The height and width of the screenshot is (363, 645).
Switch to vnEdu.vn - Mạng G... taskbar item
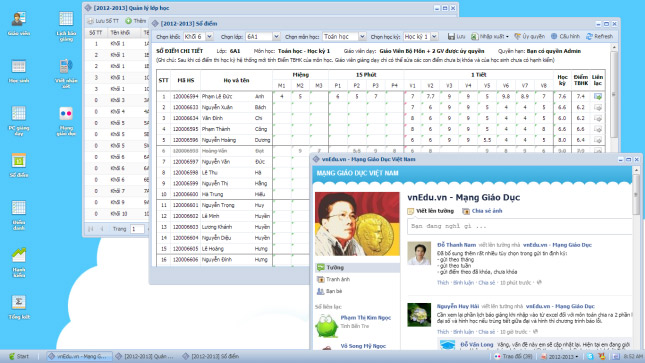tap(78, 356)
